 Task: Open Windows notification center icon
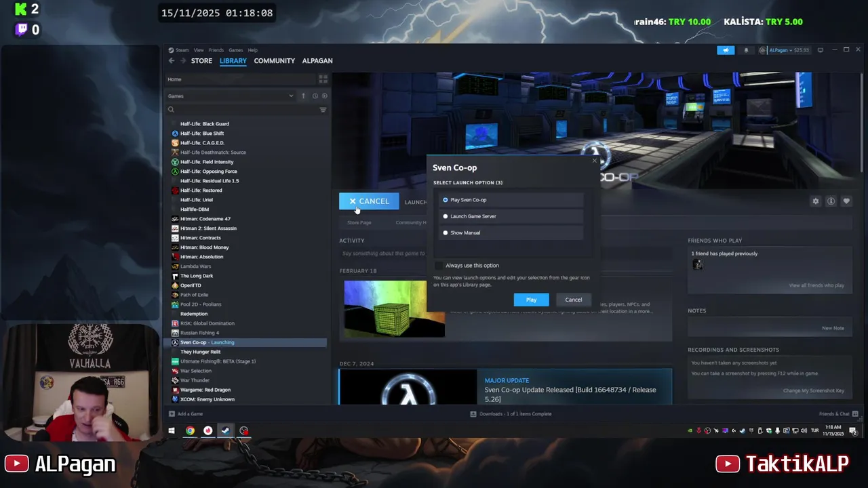(x=853, y=430)
